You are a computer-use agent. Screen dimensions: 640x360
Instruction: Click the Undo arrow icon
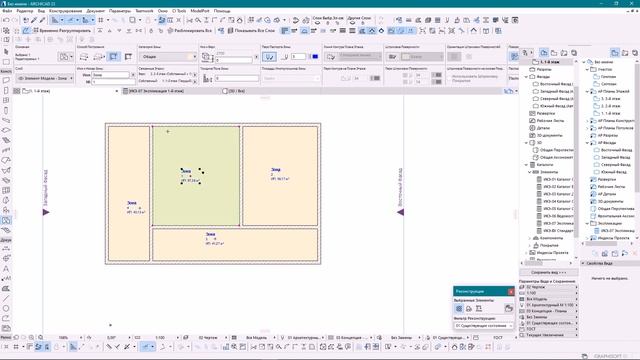coord(6,20)
